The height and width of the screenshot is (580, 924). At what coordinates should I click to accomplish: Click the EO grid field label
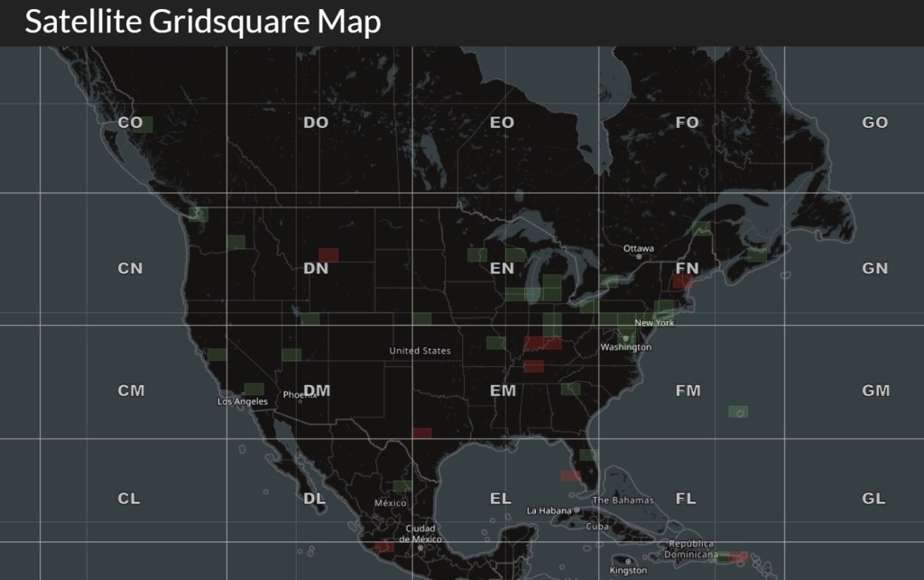[x=502, y=123]
